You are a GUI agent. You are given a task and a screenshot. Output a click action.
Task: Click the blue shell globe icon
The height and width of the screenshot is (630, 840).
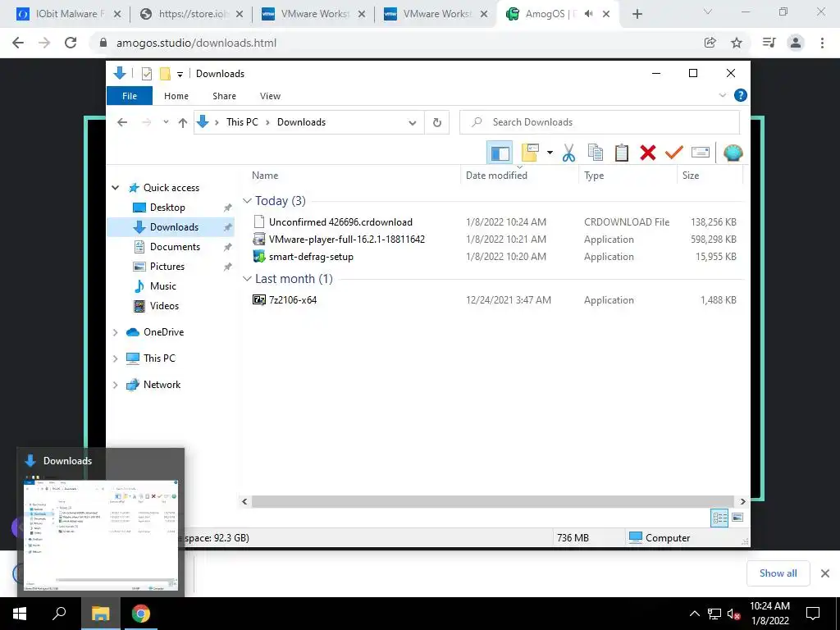click(x=733, y=153)
